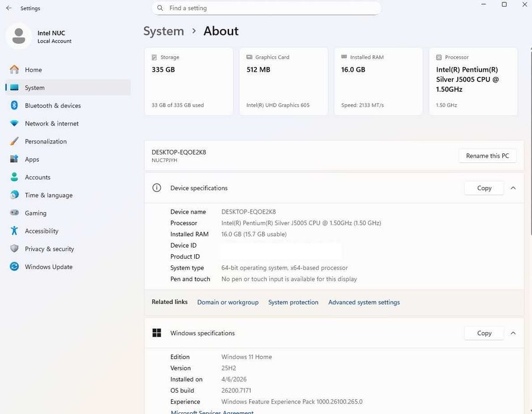The height and width of the screenshot is (414, 532).
Task: Copy the Device specifications
Action: tap(484, 188)
